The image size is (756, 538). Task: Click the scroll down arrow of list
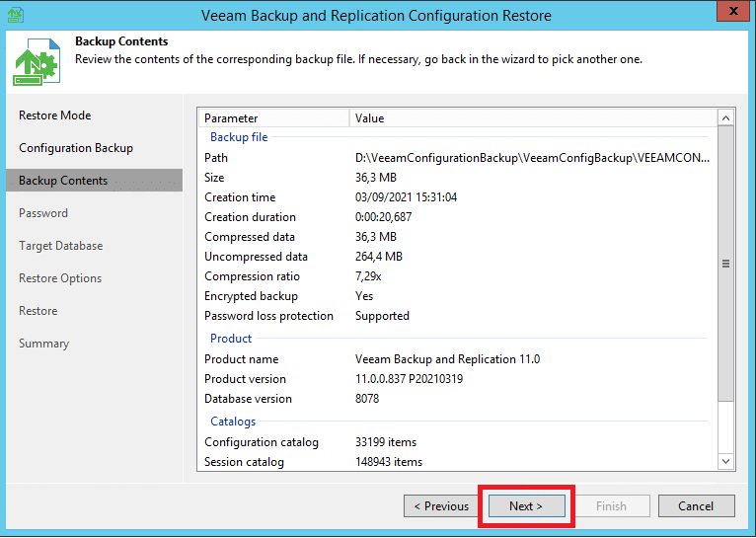coord(725,461)
